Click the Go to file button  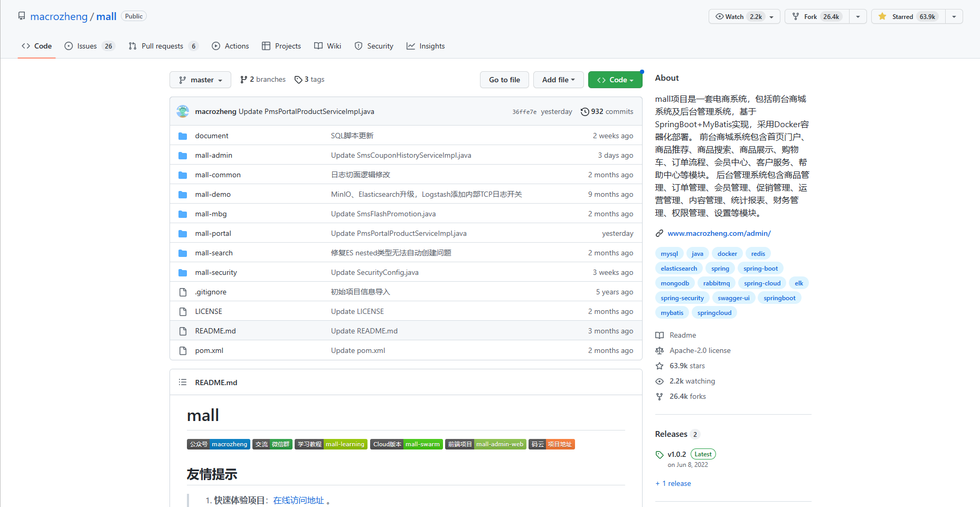coord(504,80)
